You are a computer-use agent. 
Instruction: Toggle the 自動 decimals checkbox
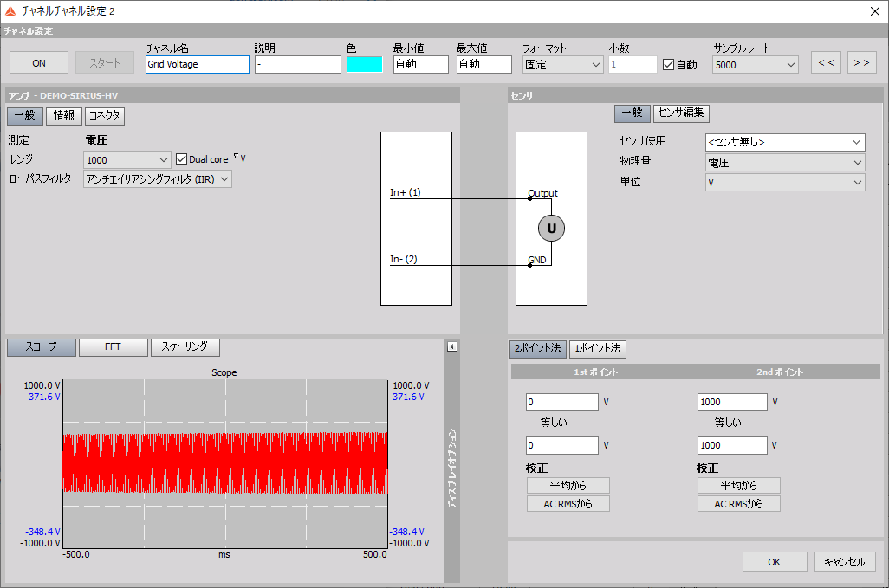[x=668, y=65]
